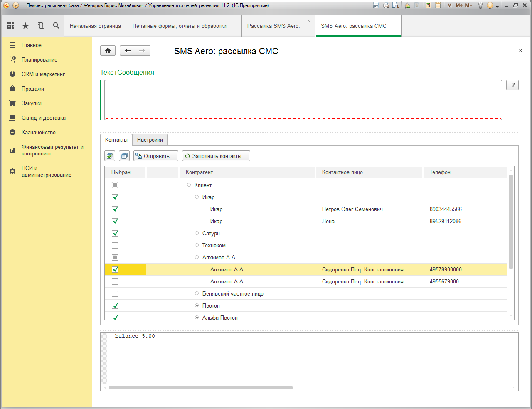
Task: Open the Настройки tab
Action: 150,140
